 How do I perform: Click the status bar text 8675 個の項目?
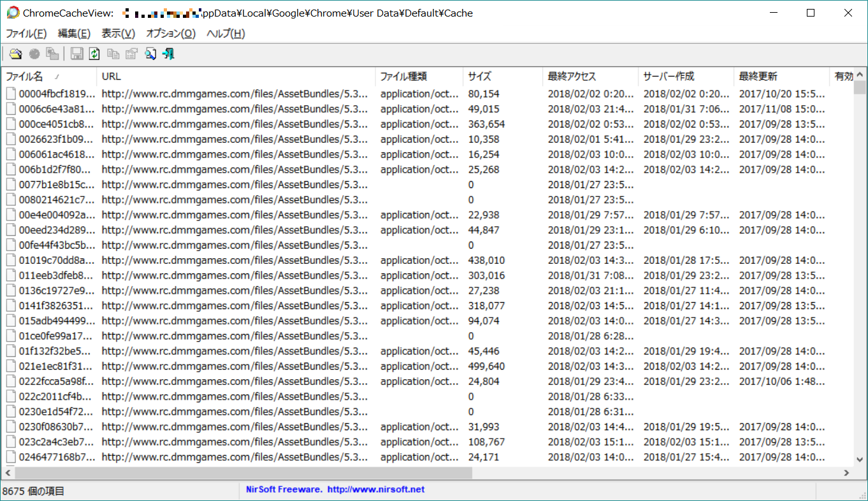pyautogui.click(x=33, y=491)
